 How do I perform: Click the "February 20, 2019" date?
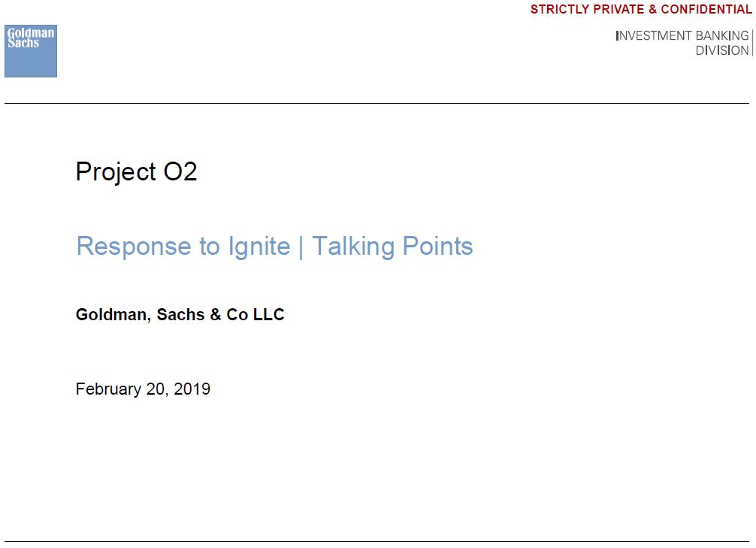(x=143, y=389)
